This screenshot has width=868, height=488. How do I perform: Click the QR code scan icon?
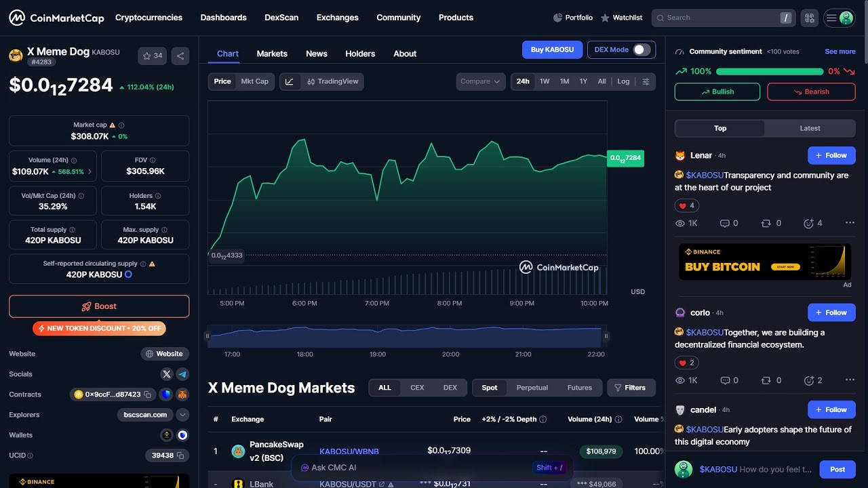pyautogui.click(x=808, y=18)
